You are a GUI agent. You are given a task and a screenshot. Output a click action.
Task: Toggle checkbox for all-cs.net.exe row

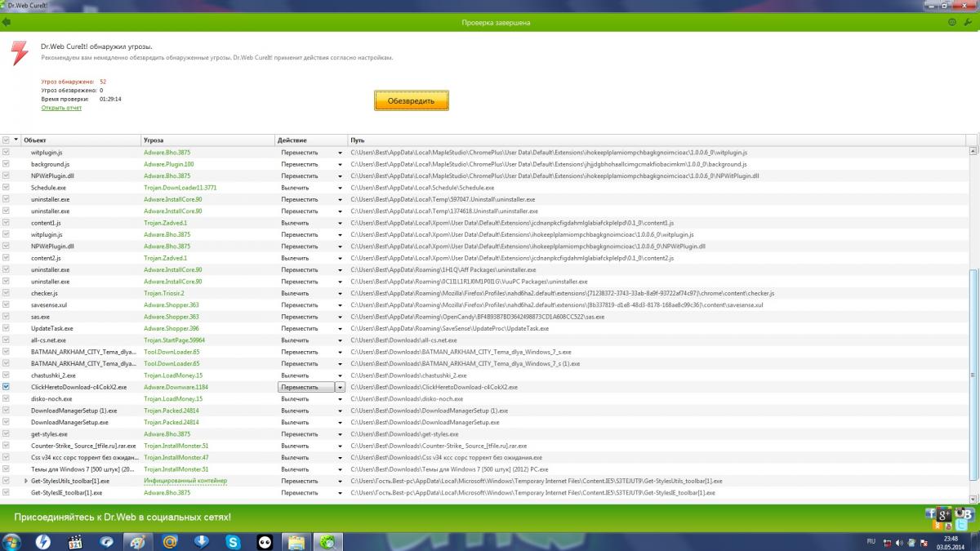(x=6, y=340)
